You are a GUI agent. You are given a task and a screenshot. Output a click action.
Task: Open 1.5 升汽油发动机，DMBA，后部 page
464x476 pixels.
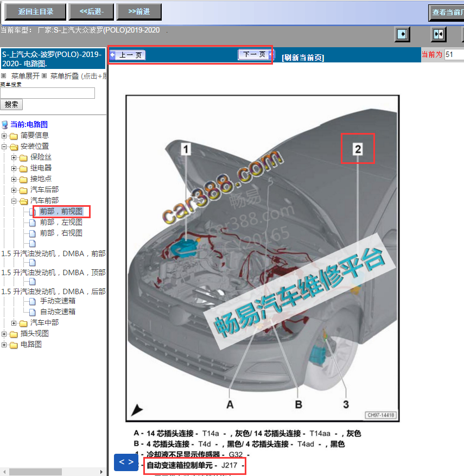click(53, 291)
